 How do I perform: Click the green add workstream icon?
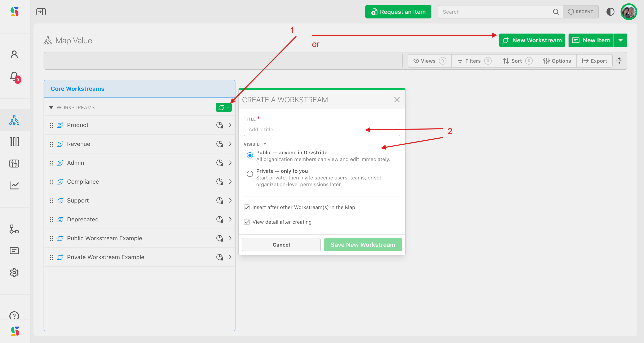coord(224,108)
